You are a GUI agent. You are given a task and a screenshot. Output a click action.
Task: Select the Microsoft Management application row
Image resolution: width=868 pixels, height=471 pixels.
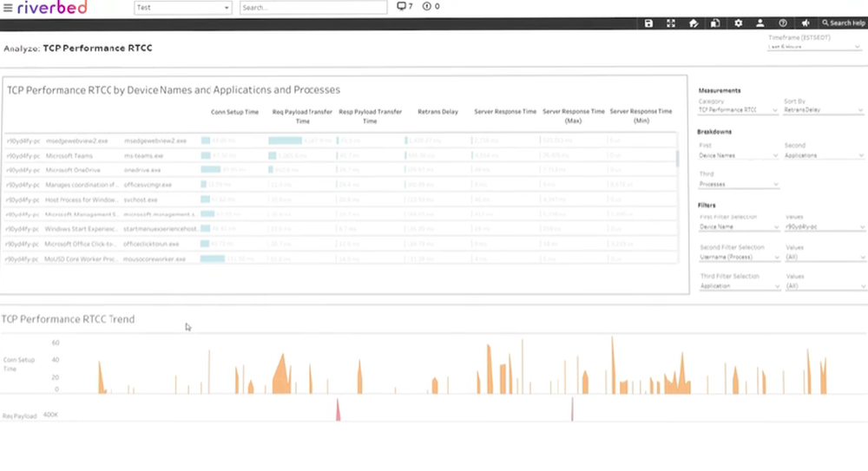(x=82, y=214)
